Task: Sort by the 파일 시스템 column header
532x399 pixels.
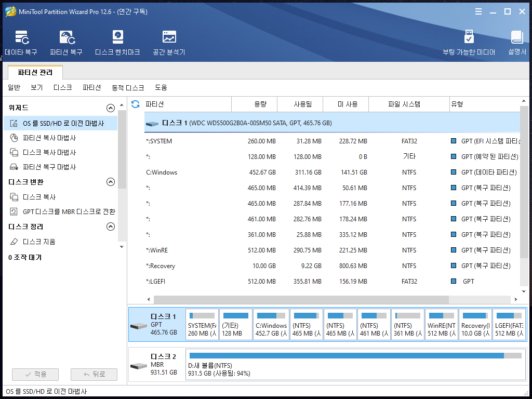Action: tap(409, 104)
